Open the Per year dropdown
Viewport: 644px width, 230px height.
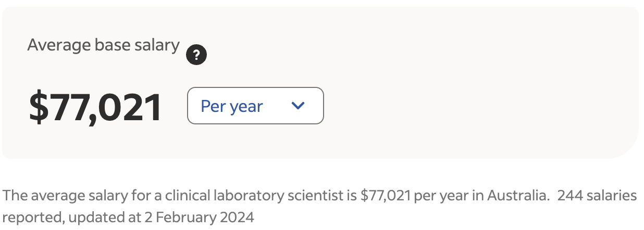point(255,106)
